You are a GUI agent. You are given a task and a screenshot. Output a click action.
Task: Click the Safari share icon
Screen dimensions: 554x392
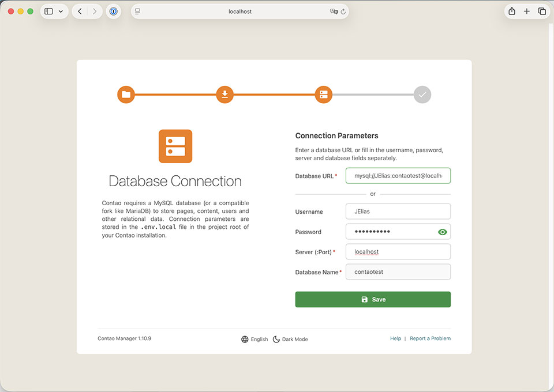[511, 12]
